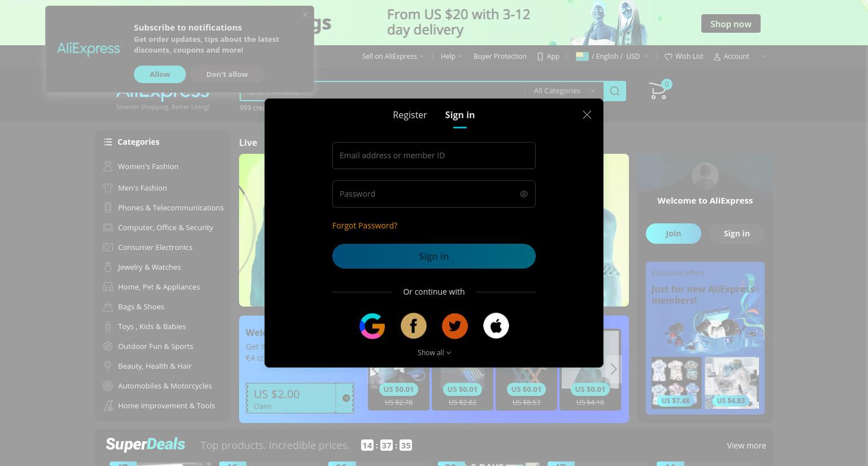Click the Shop now banner button
The height and width of the screenshot is (466, 868).
(x=731, y=24)
